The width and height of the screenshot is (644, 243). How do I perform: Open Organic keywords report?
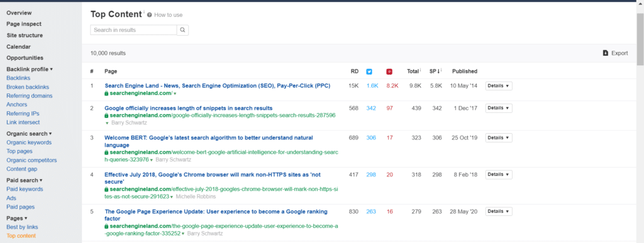click(x=29, y=143)
